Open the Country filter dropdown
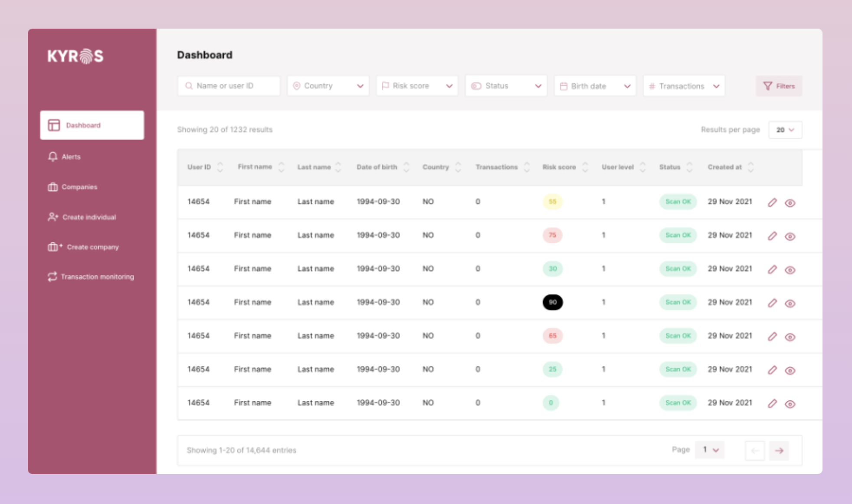 [x=328, y=85]
